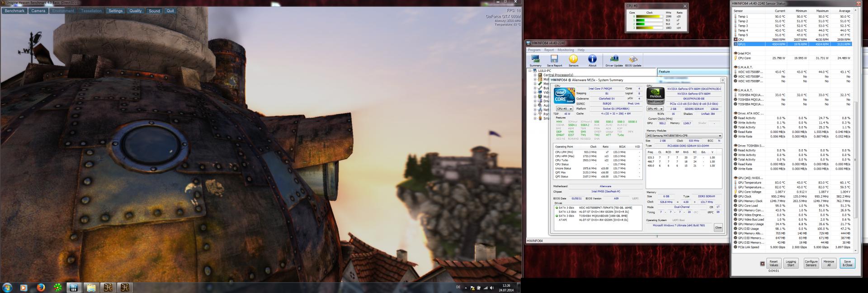
Task: Click the Logging Start button
Action: point(791,263)
